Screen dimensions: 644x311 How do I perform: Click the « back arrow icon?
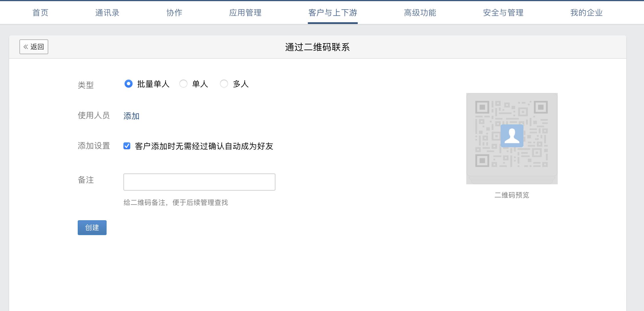pyautogui.click(x=25, y=47)
